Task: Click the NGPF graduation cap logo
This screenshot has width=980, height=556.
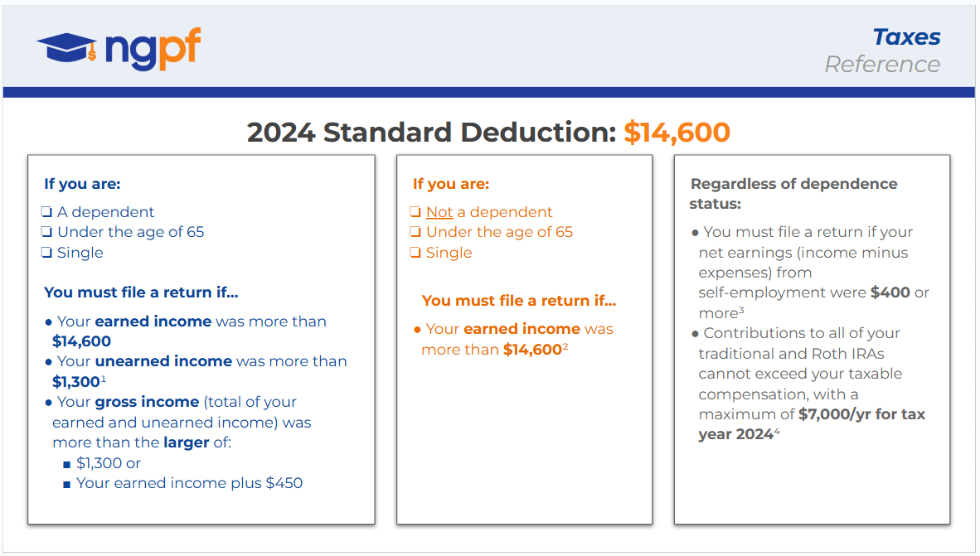Action: (x=67, y=47)
